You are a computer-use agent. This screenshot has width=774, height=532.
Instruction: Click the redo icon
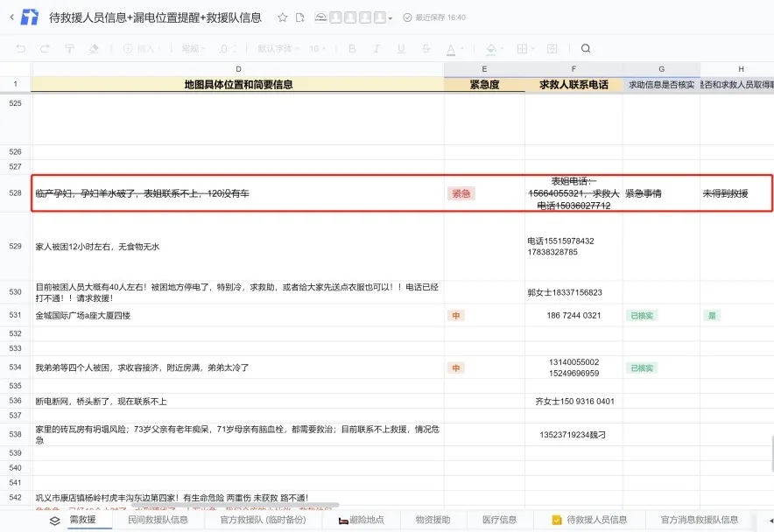45,48
